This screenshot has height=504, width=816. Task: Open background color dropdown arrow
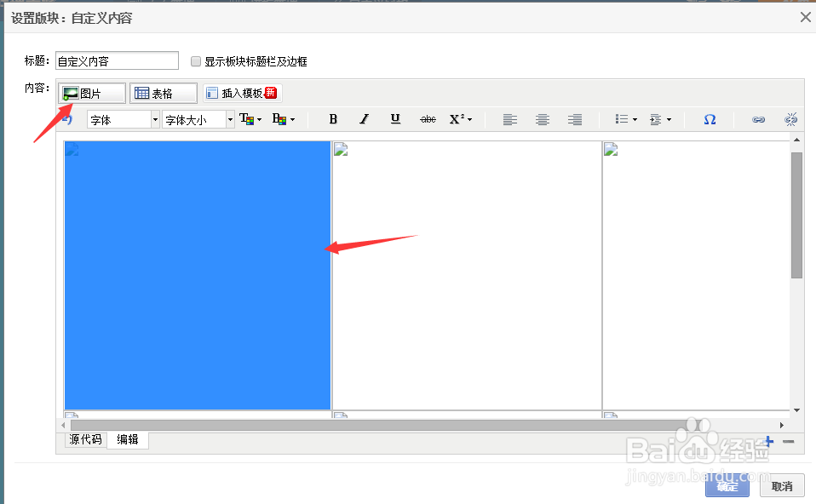(292, 120)
